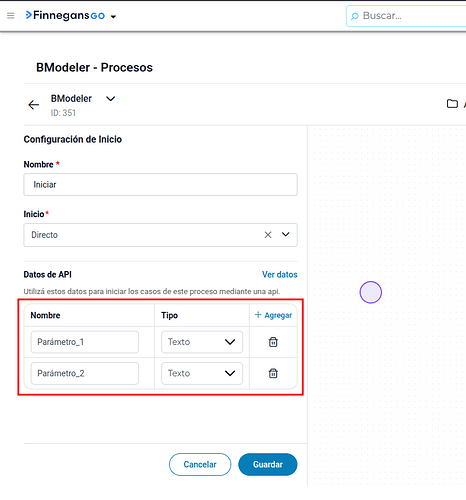Open Tipo dropdown for Parámetro_2
This screenshot has height=500, width=466.
(x=202, y=373)
